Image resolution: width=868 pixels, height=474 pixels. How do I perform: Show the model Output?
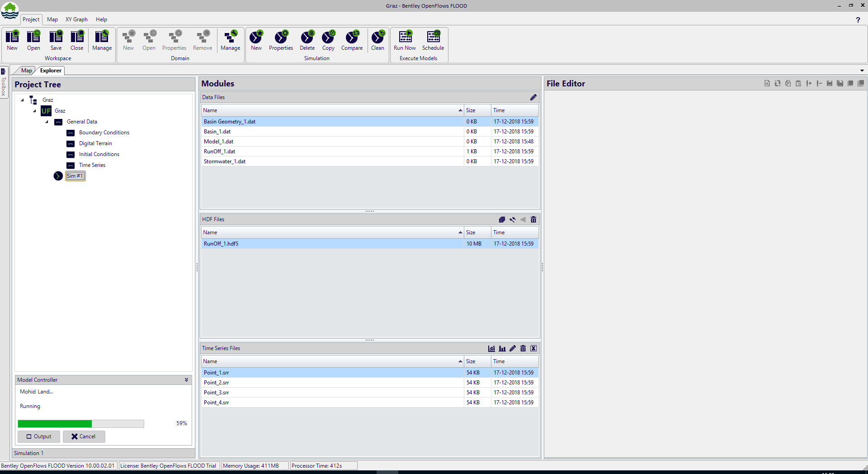click(x=39, y=436)
